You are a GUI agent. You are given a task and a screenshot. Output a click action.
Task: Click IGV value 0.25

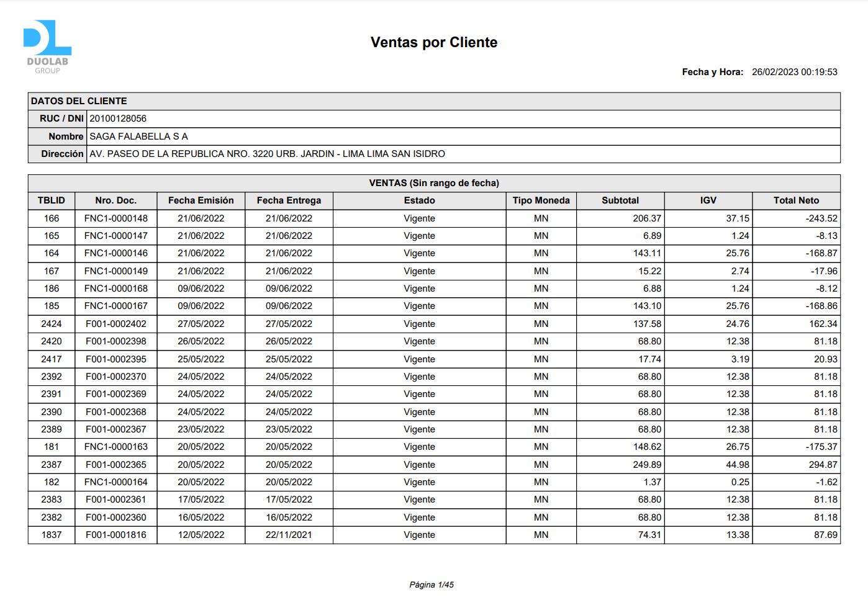click(740, 482)
